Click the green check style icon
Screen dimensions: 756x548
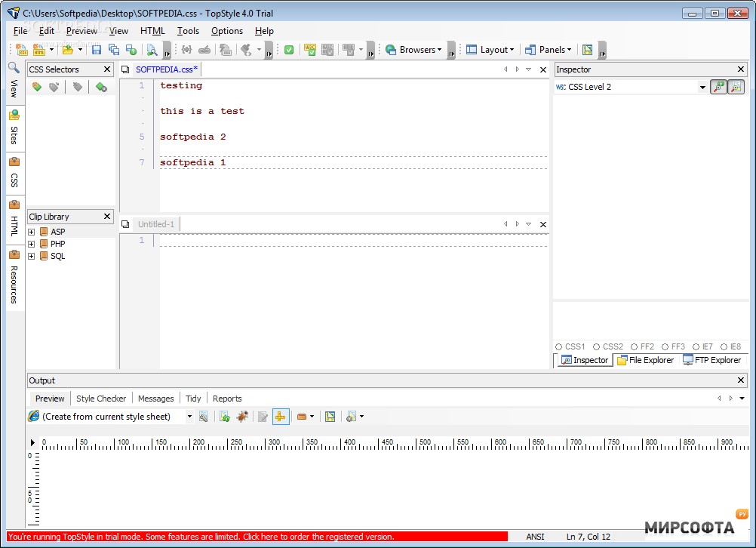pos(289,50)
